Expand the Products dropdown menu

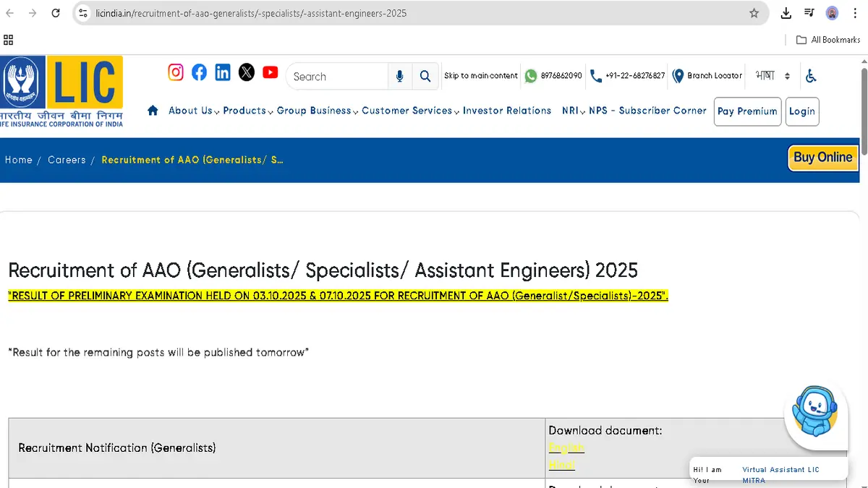tap(244, 111)
